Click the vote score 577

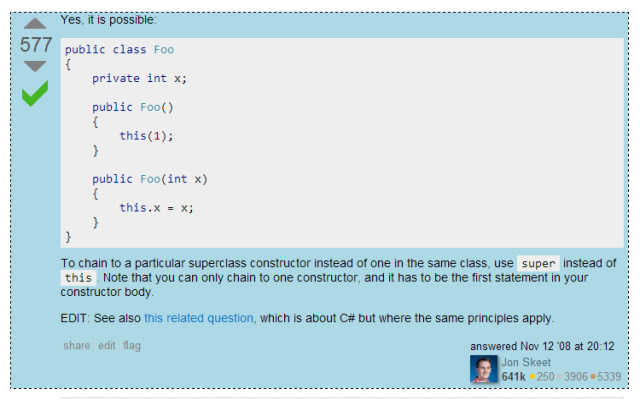click(x=36, y=44)
